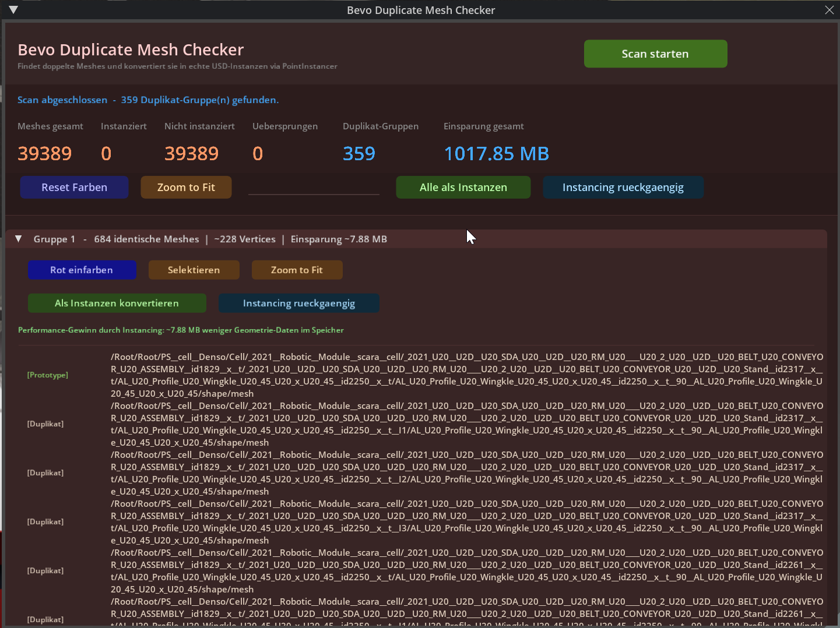The height and width of the screenshot is (628, 840).
Task: Color the group red with Rot einfarben
Action: (82, 270)
